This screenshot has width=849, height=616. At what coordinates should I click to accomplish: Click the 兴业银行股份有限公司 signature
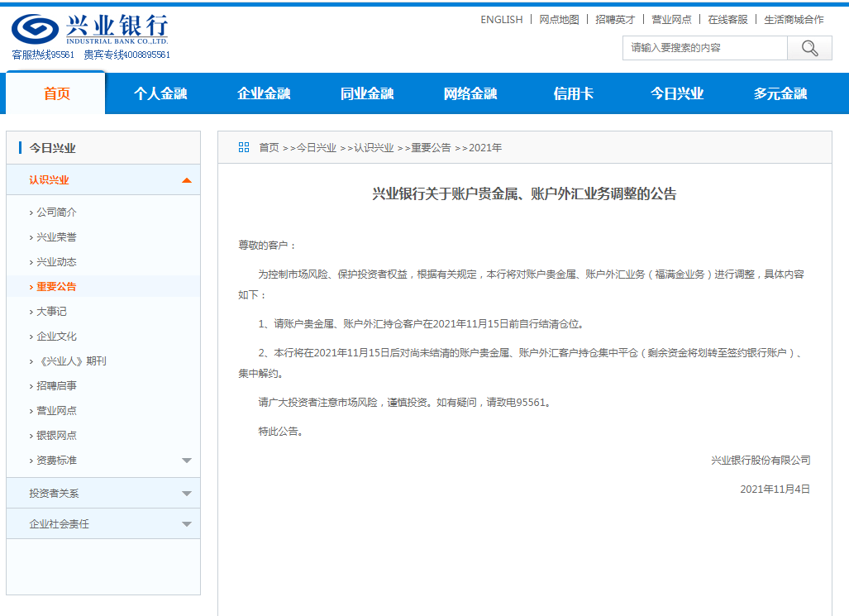tap(761, 461)
